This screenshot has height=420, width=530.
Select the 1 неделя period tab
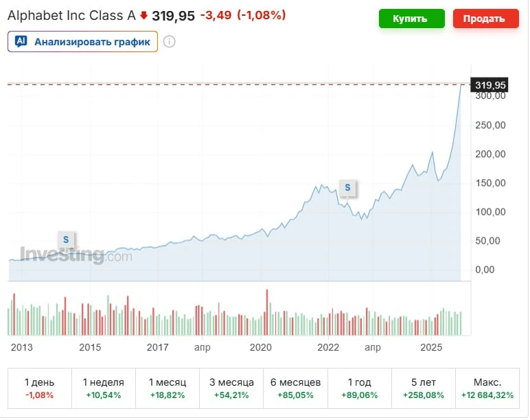pyautogui.click(x=103, y=388)
